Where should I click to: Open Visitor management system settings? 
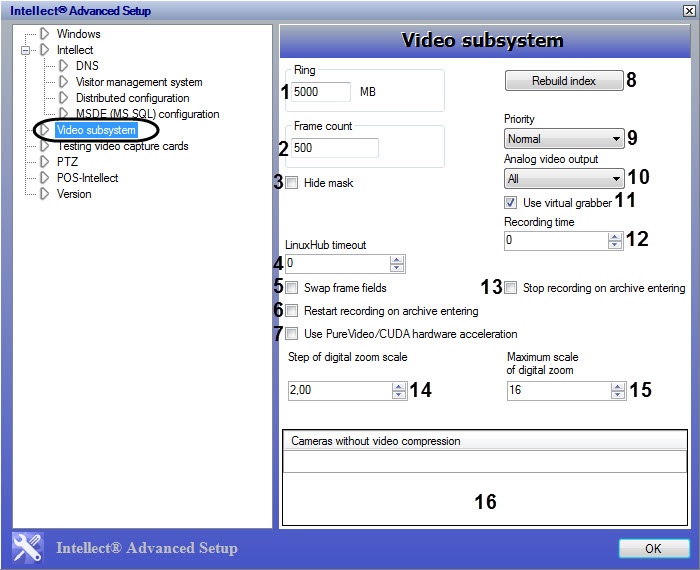pyautogui.click(x=139, y=82)
